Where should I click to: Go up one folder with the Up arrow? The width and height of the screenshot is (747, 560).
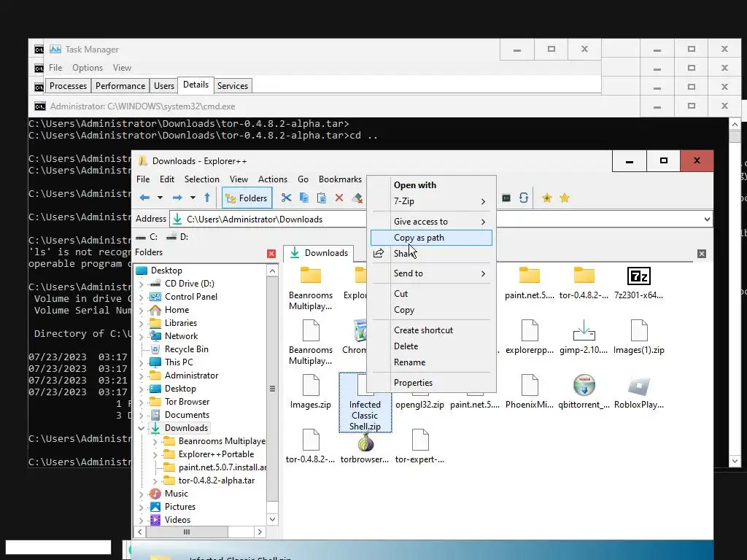[x=207, y=198]
